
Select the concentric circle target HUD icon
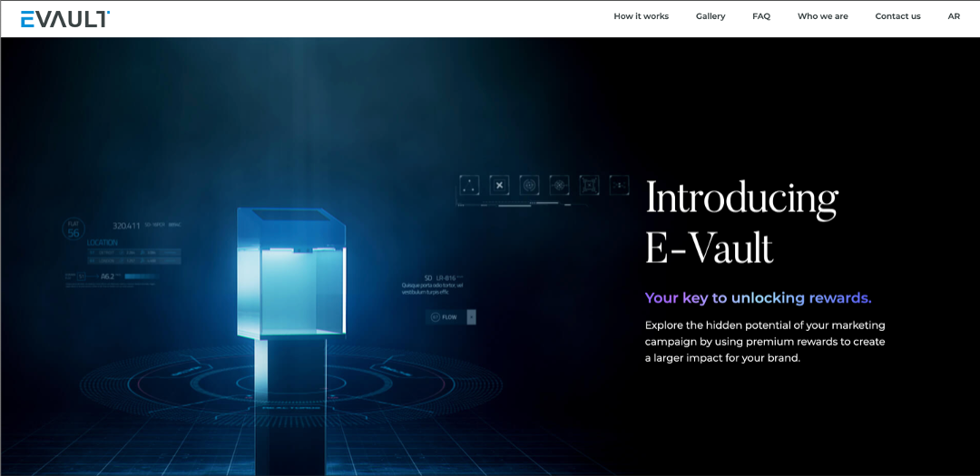pos(530,185)
